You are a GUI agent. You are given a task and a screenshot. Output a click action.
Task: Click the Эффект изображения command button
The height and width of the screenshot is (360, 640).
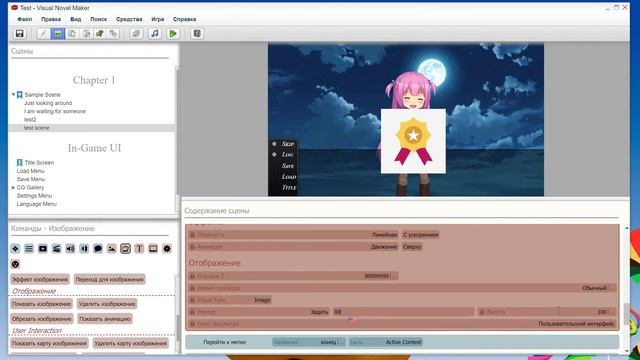point(40,279)
